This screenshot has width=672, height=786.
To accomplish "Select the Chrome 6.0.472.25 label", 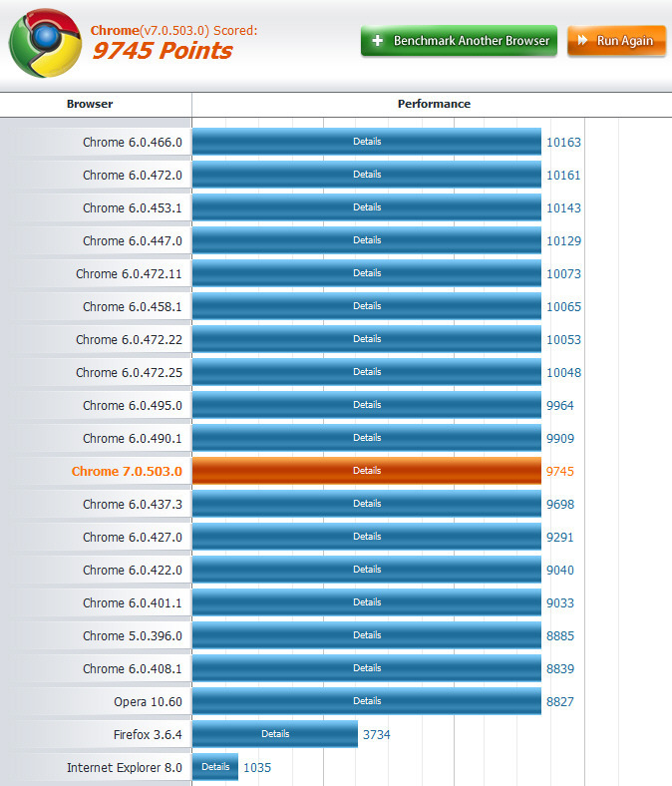I will [x=129, y=373].
